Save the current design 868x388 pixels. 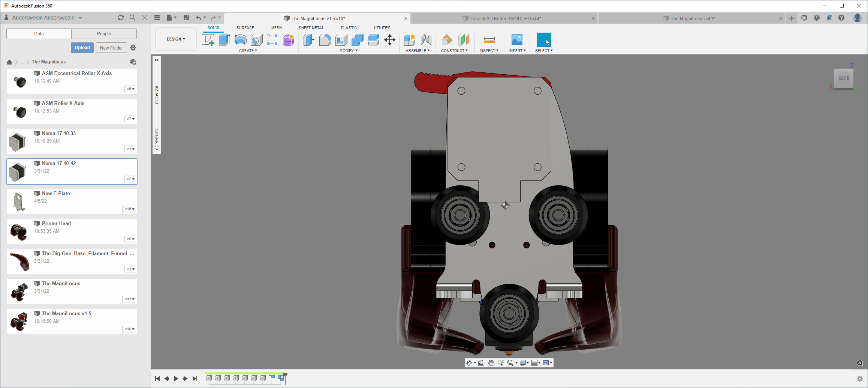(186, 18)
